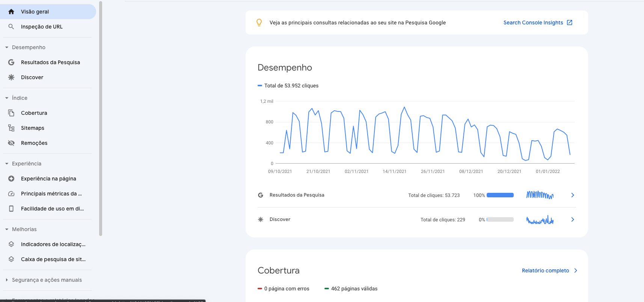Click the Discover asterisk icon in sidebar
644x302 pixels.
coord(11,77)
